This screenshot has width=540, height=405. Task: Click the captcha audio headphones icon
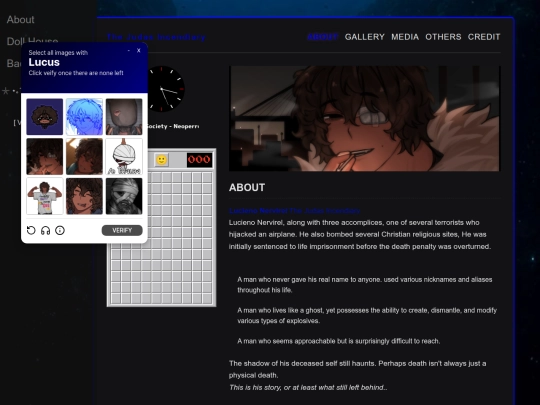pyautogui.click(x=45, y=230)
